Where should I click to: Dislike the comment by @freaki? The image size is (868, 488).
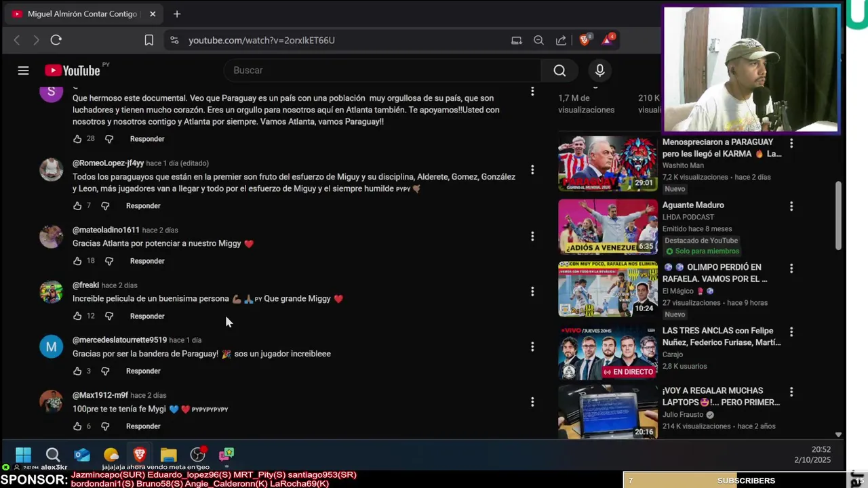(x=109, y=316)
